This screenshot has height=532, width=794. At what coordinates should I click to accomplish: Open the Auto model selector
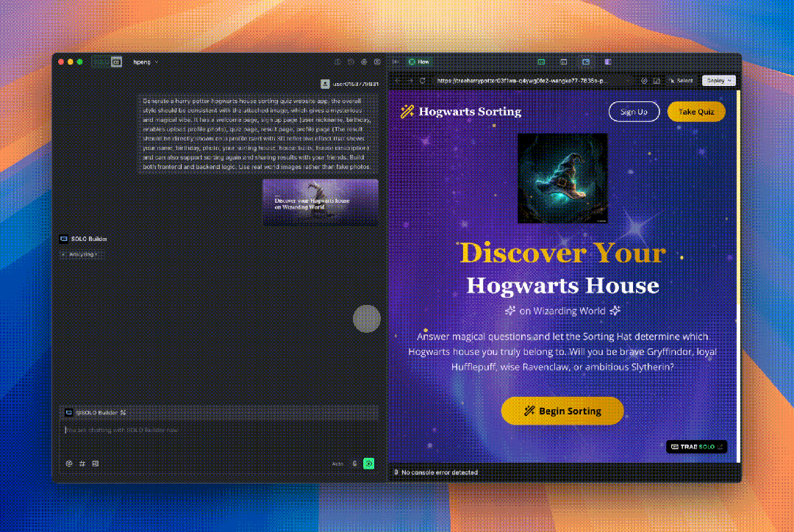(337, 464)
